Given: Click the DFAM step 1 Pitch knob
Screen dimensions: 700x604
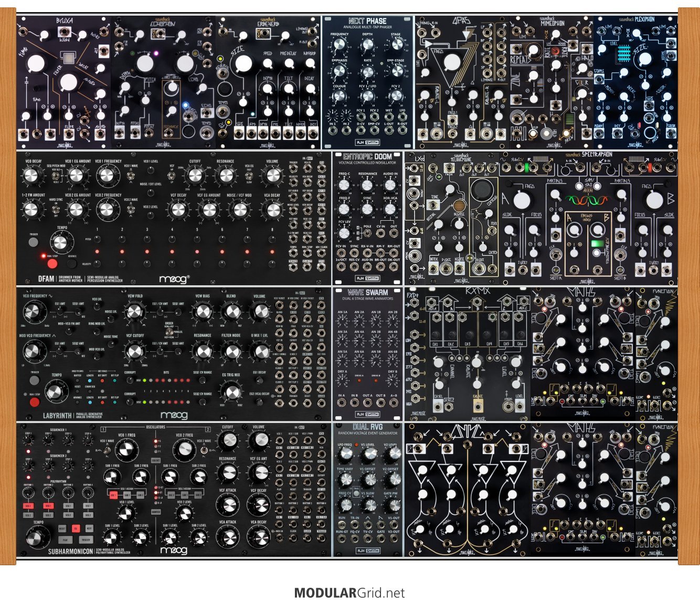Looking at the screenshot, I should click(x=97, y=239).
